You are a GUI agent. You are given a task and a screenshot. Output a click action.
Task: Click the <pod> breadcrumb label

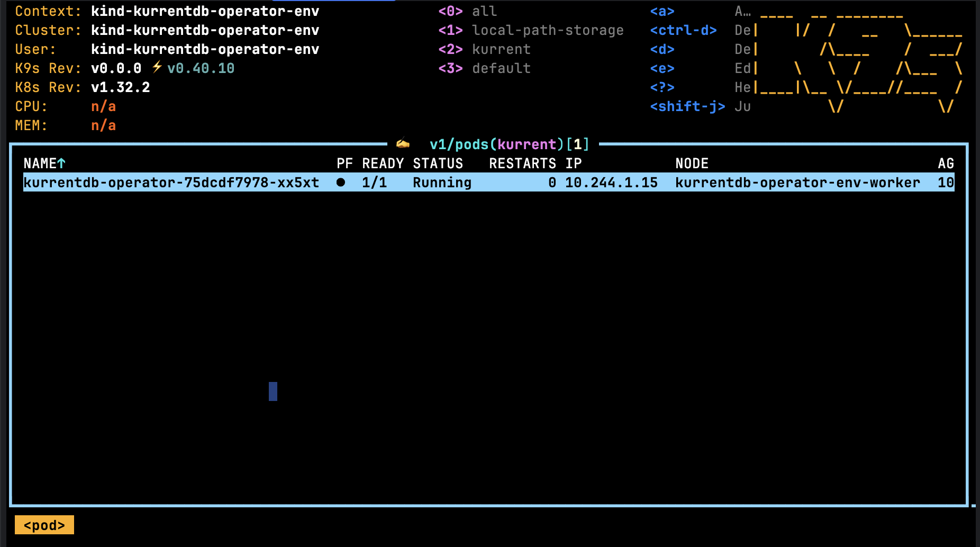click(44, 525)
